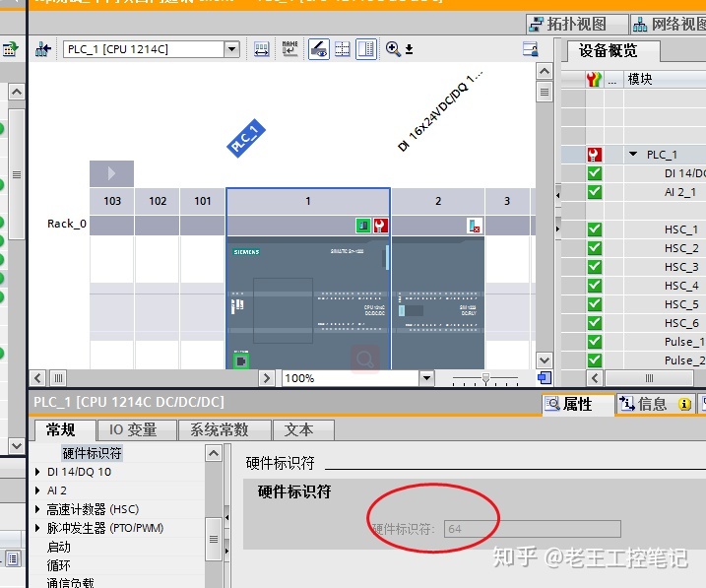Click the device view settings icon at toolbar right
Screen dimensions: 706x588
click(x=531, y=48)
